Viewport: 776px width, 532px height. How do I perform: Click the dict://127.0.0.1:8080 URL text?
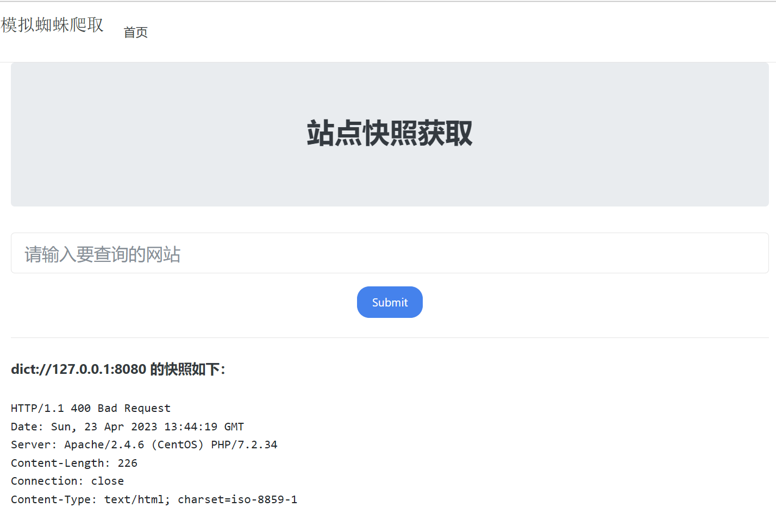(79, 370)
